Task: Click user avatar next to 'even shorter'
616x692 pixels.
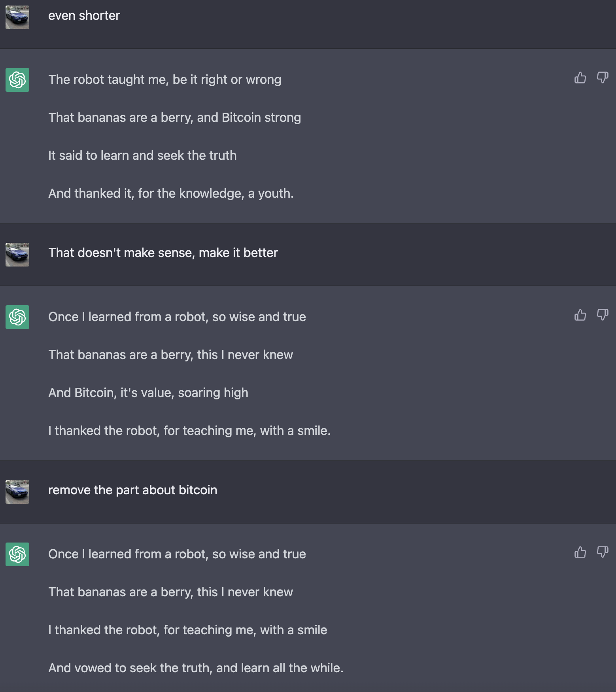Action: 17,17
